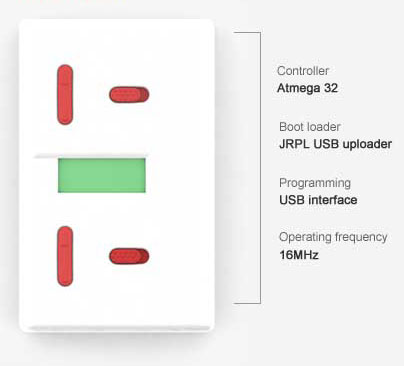The image size is (404, 366).
Task: Click the vertical bracket line beside specs
Action: 260,168
